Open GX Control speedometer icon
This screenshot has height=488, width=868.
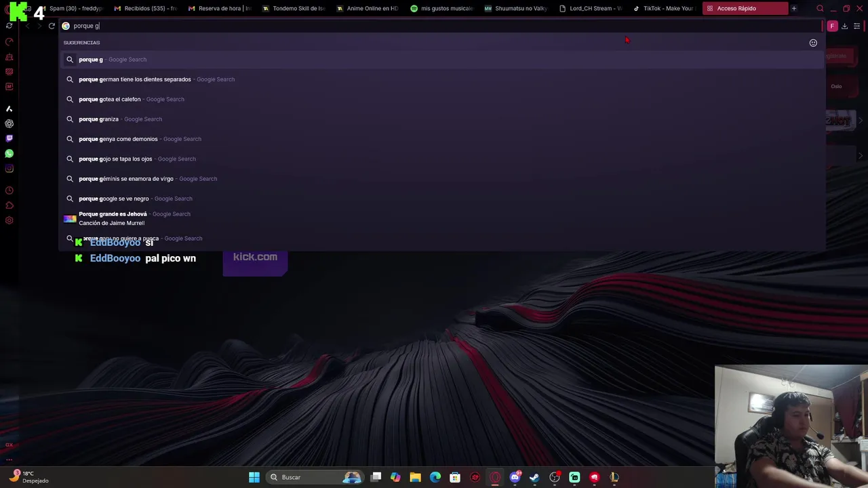click(9, 41)
